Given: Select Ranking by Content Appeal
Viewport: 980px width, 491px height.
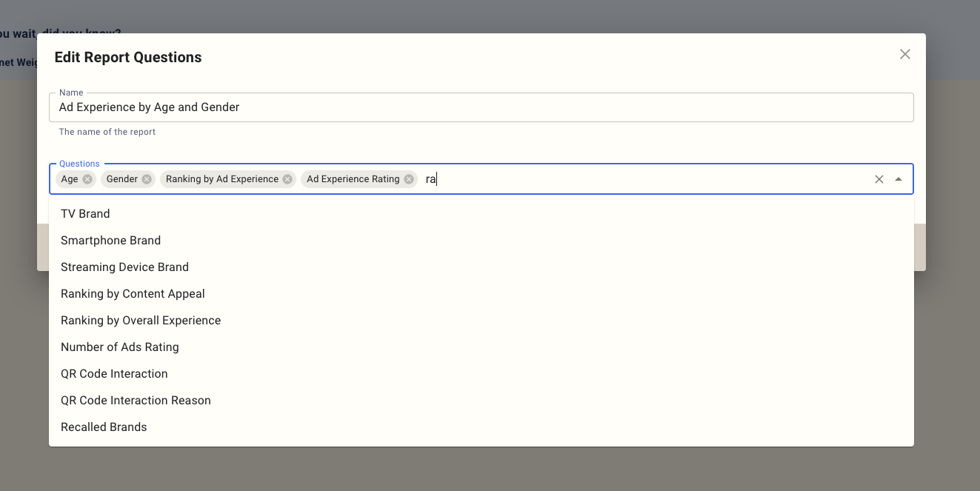Looking at the screenshot, I should point(133,294).
